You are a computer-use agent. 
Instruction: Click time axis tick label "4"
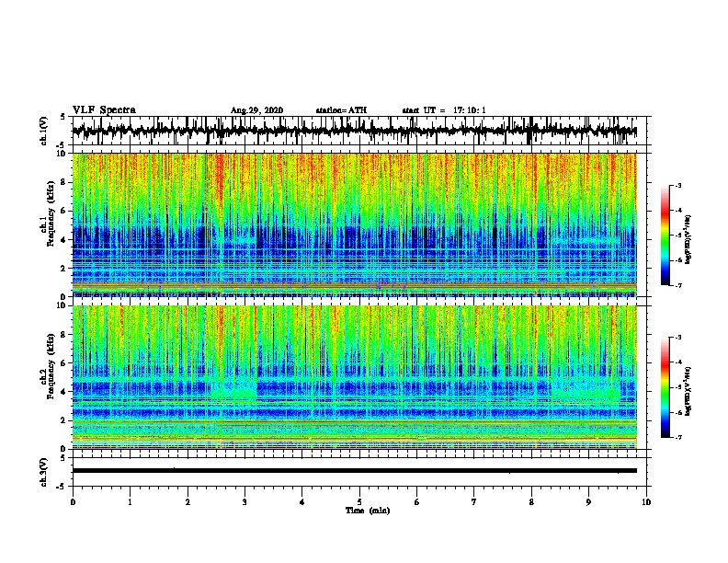302,501
